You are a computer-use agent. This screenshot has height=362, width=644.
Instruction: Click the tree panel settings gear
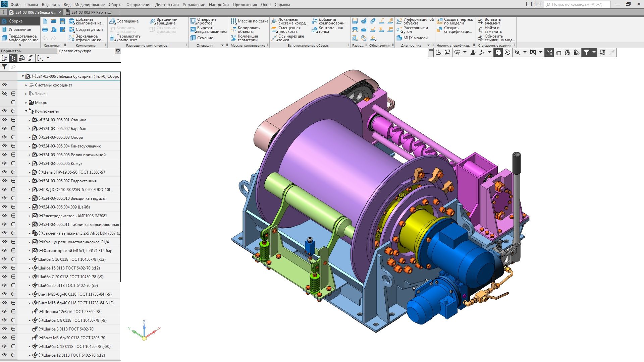coord(118,51)
